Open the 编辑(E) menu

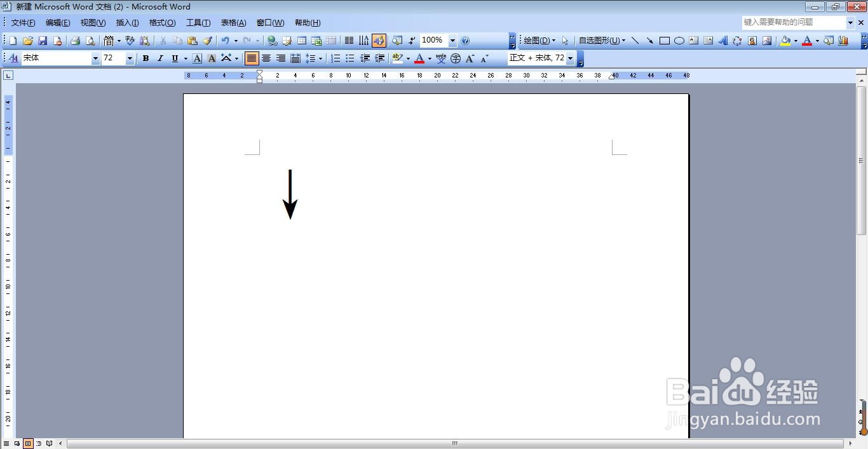[58, 23]
